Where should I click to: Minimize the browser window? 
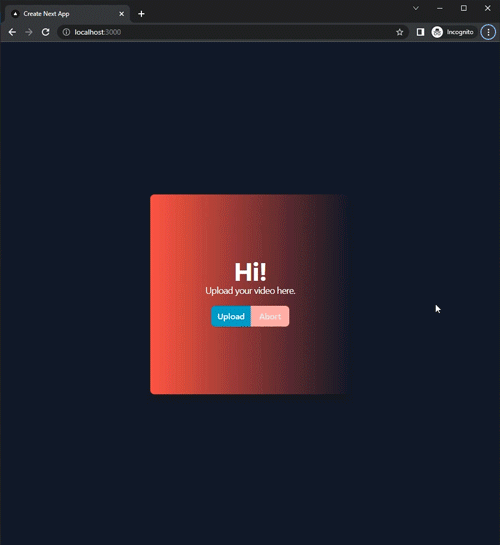tap(440, 8)
